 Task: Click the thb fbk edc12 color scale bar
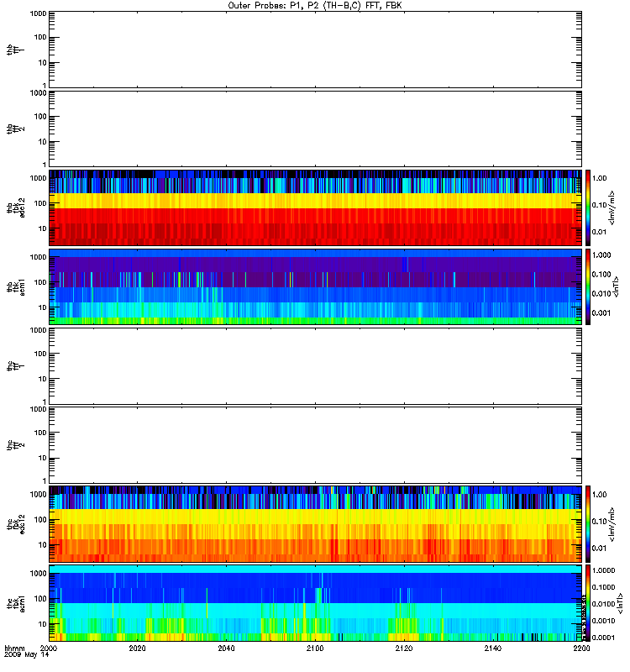point(588,207)
